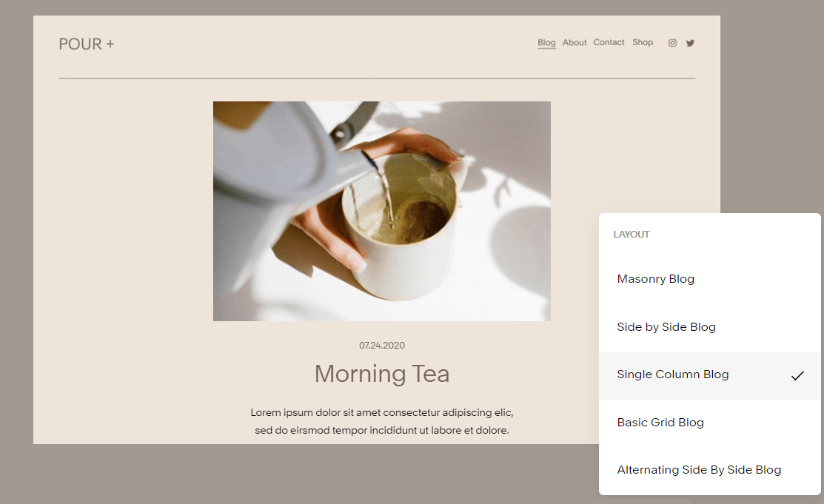Click the POUR + site logo
The image size is (824, 504).
coord(86,44)
